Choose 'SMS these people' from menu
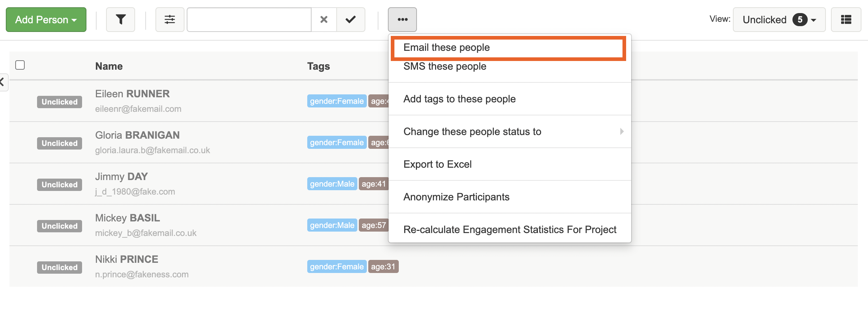 (x=445, y=66)
